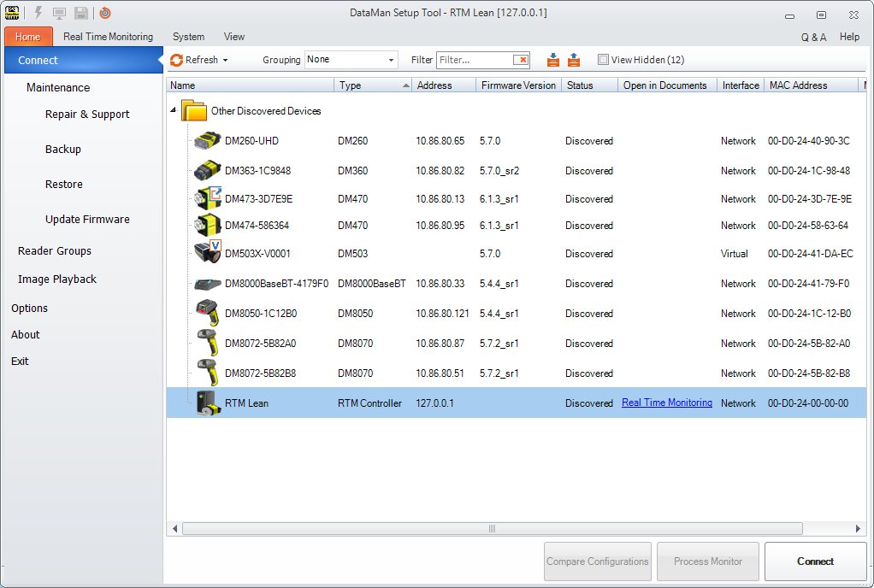Select the DM260-UHD device icon
This screenshot has height=588, width=874.
pyautogui.click(x=207, y=141)
